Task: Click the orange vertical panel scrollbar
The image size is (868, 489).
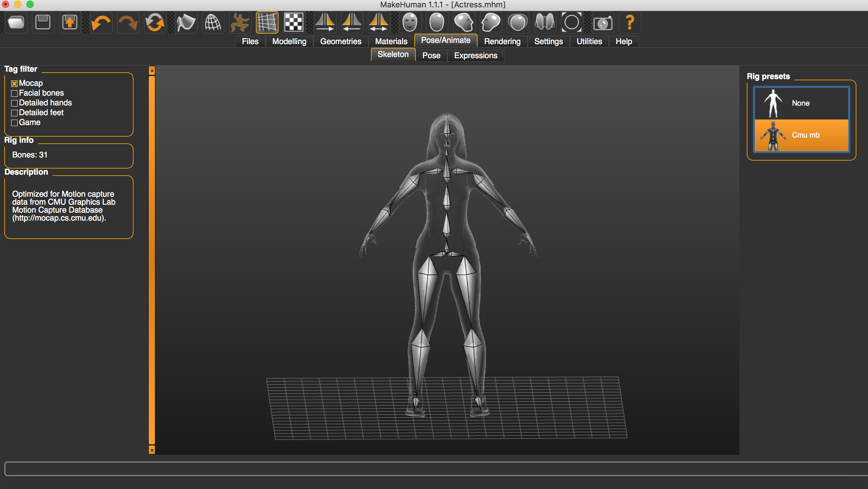Action: (x=152, y=260)
